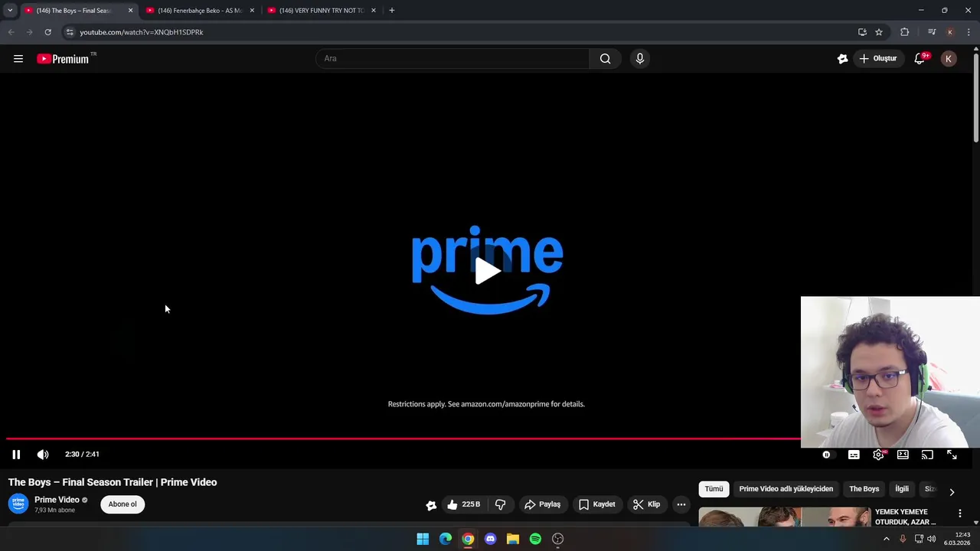The image size is (980, 551).
Task: Open the YouTube notifications bell
Action: (x=920, y=59)
